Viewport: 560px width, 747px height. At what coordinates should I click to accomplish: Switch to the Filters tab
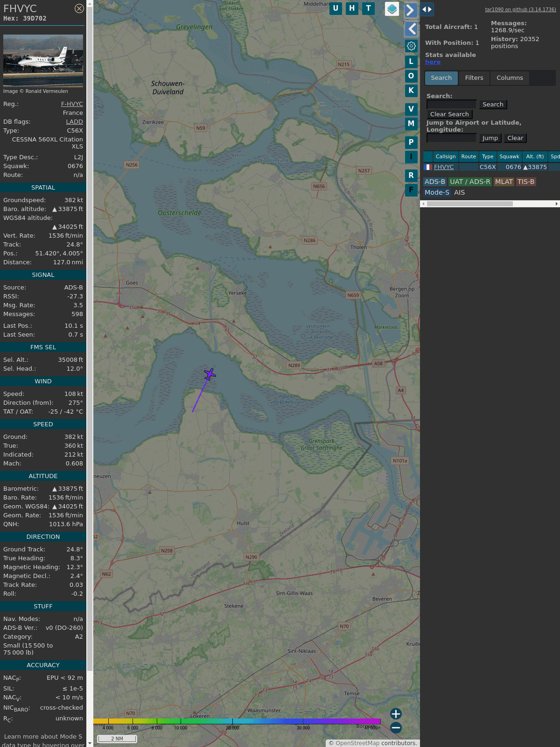pyautogui.click(x=474, y=78)
